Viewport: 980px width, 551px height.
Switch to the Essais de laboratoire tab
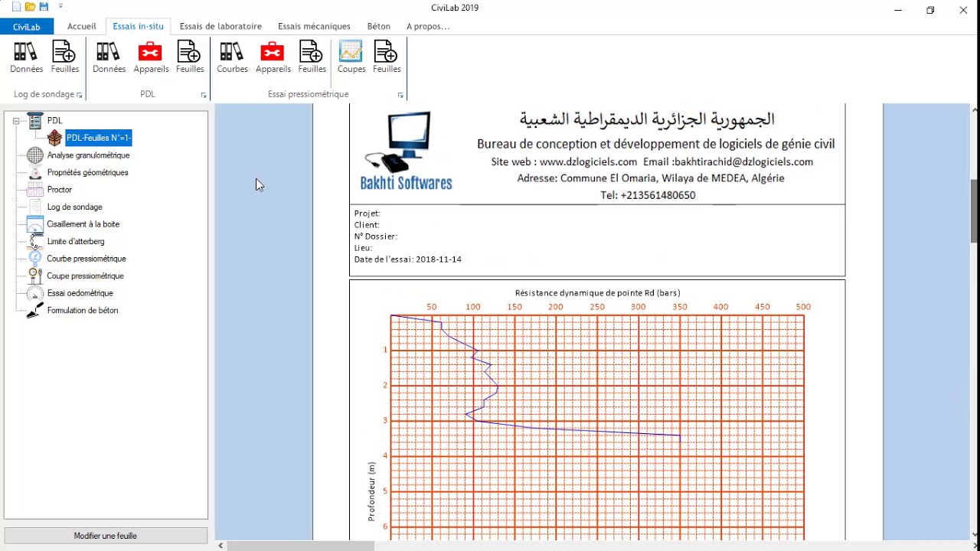pos(220,26)
